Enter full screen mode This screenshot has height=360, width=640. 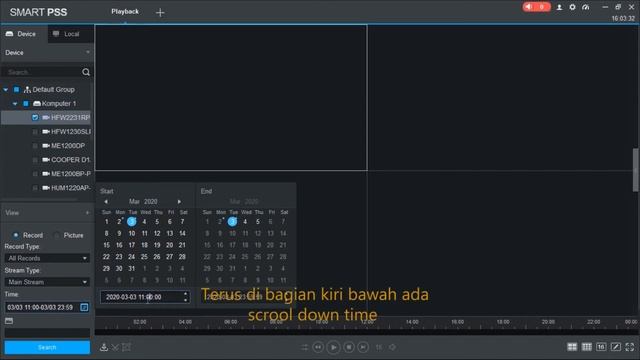point(630,347)
